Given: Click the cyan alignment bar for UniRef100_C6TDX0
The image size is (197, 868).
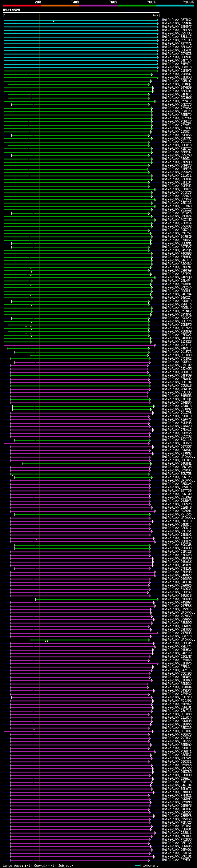Looking at the screenshot, I should [x=81, y=20].
